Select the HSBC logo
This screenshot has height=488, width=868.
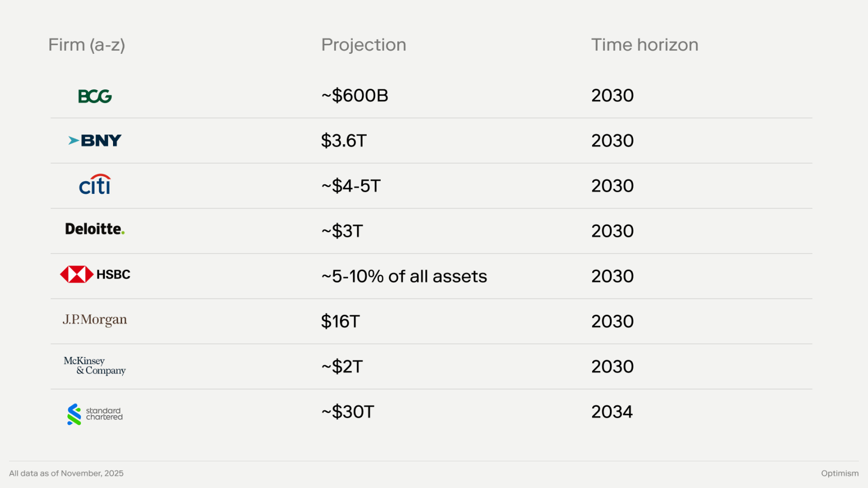95,275
